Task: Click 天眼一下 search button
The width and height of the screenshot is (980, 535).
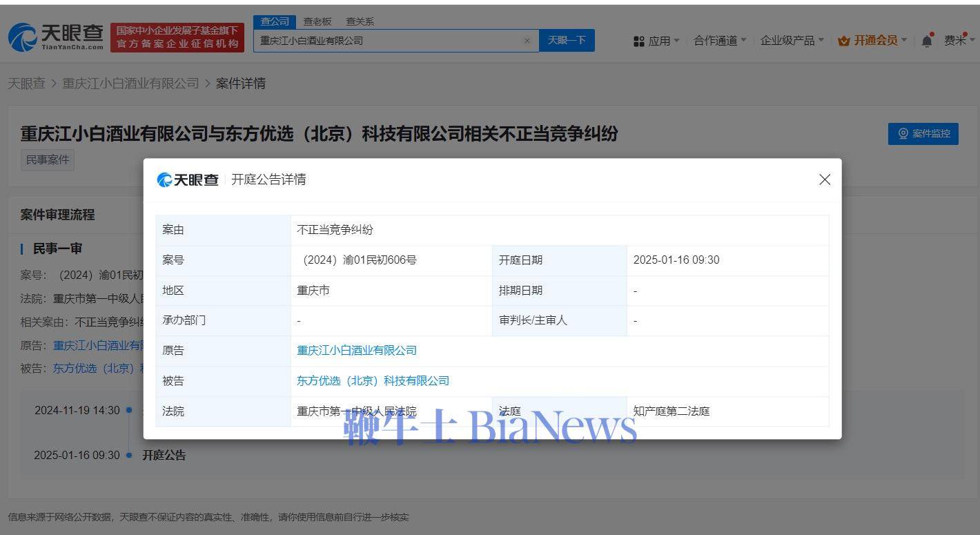Action: coord(567,40)
